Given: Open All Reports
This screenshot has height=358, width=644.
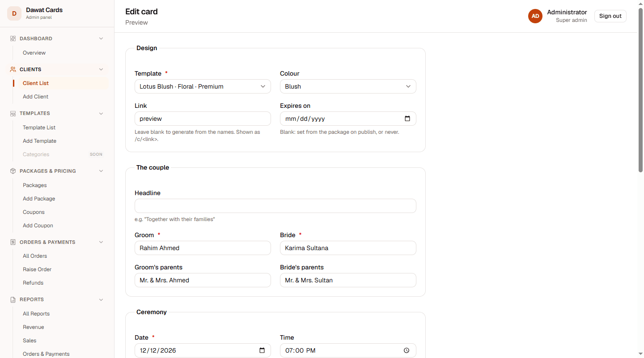Looking at the screenshot, I should 36,314.
